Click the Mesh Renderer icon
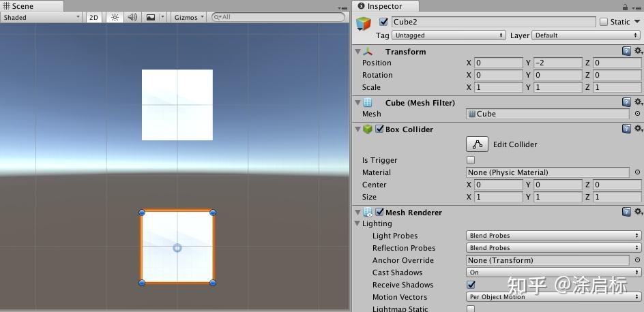This screenshot has width=644, height=312. pyautogui.click(x=368, y=213)
